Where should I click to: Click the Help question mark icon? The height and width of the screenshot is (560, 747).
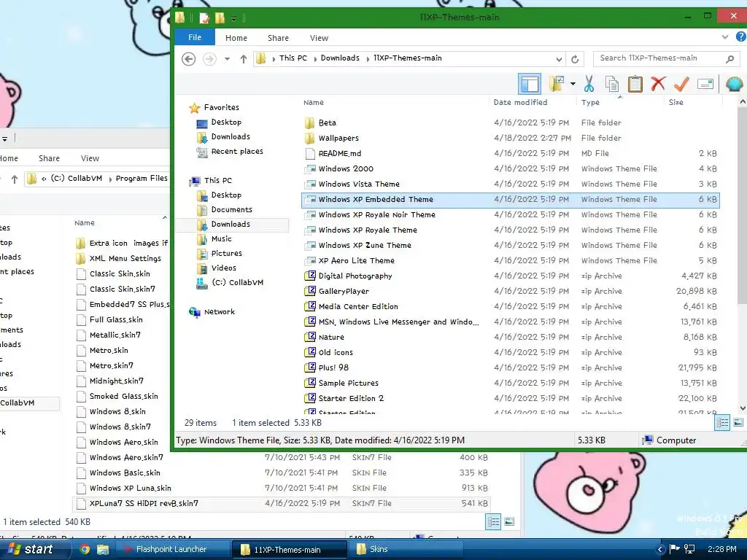tap(741, 36)
